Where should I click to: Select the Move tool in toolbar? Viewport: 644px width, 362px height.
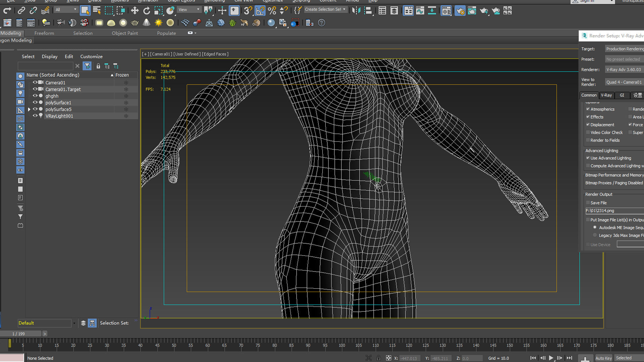[135, 11]
